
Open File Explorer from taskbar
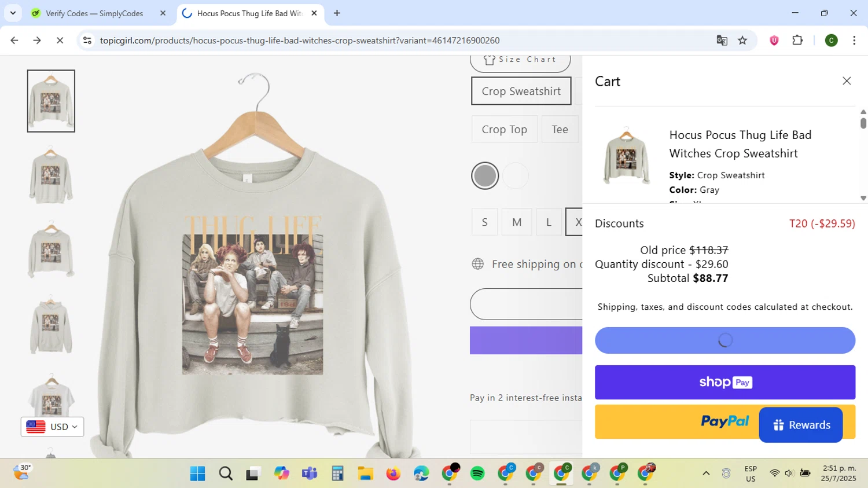point(365,474)
